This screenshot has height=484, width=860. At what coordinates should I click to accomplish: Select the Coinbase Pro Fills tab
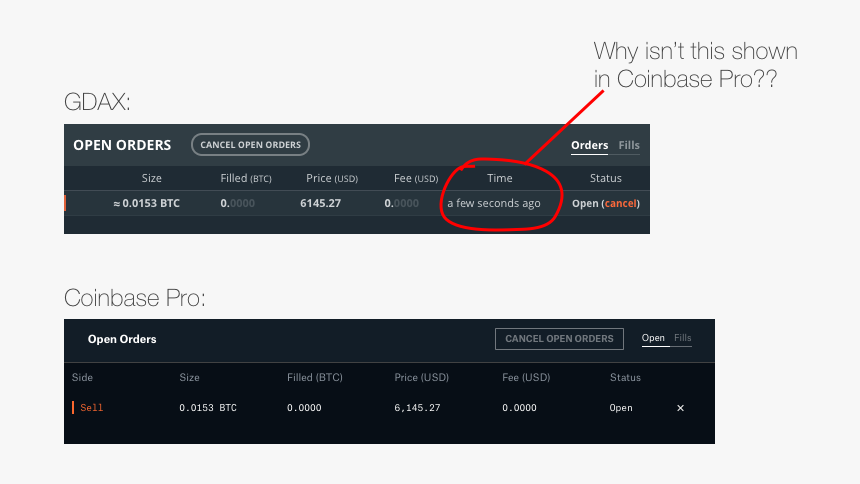(682, 338)
